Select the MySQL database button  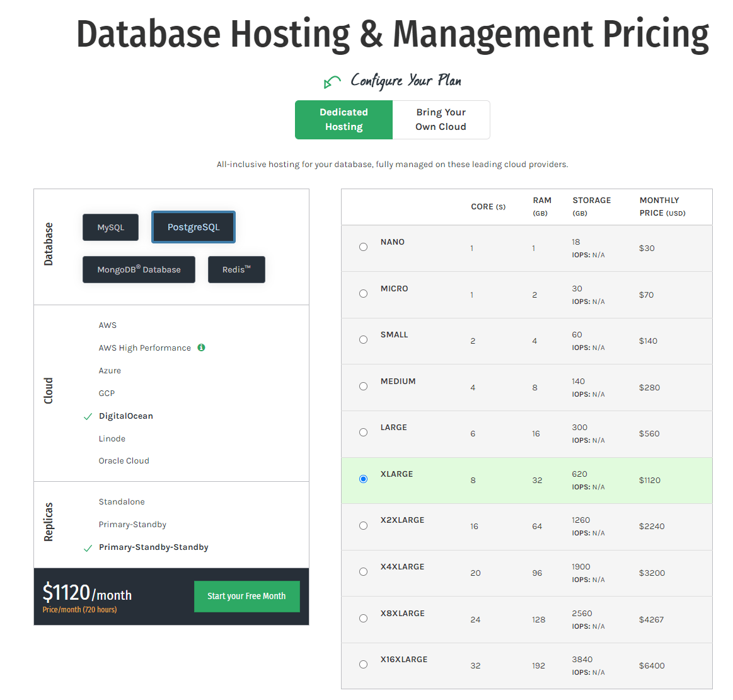[x=110, y=227]
